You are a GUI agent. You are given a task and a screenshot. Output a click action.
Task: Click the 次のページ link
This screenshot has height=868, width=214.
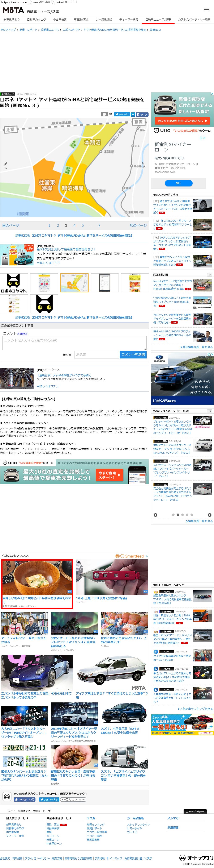point(138,225)
